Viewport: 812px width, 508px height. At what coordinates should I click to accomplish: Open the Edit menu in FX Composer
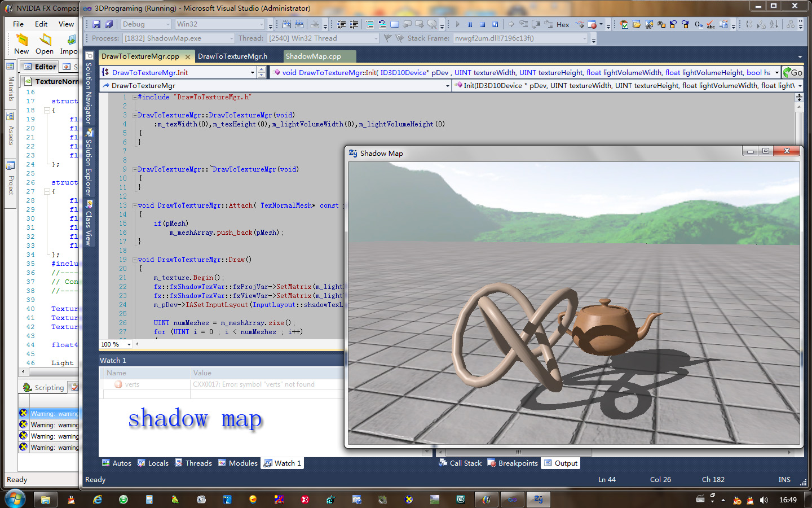click(41, 24)
